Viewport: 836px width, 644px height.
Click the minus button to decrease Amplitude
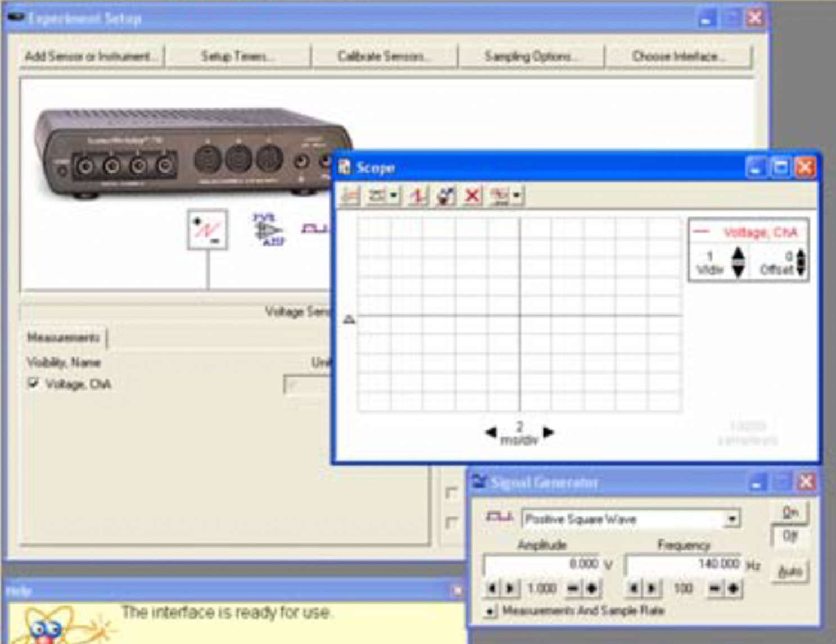(573, 588)
